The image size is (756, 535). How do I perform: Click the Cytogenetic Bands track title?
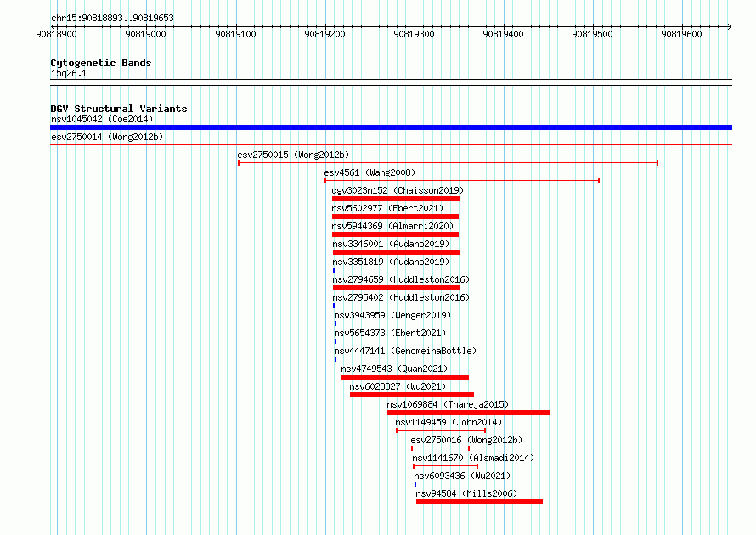(101, 63)
